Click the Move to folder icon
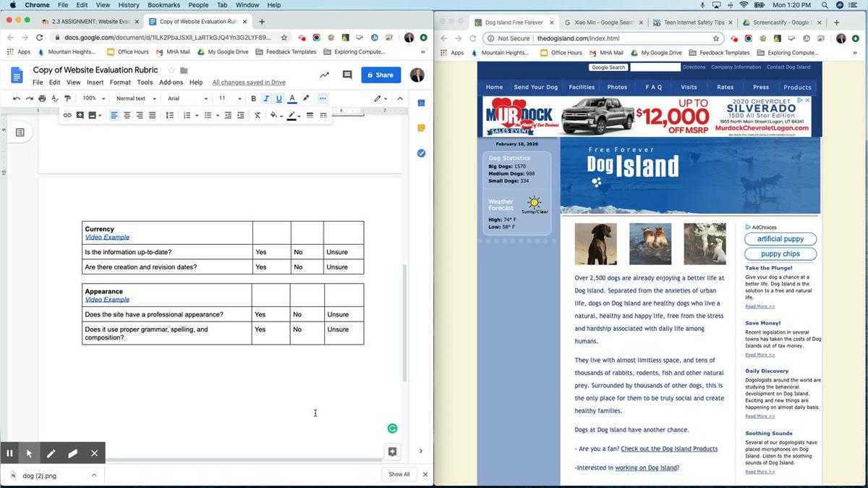868x488 pixels. (x=184, y=70)
